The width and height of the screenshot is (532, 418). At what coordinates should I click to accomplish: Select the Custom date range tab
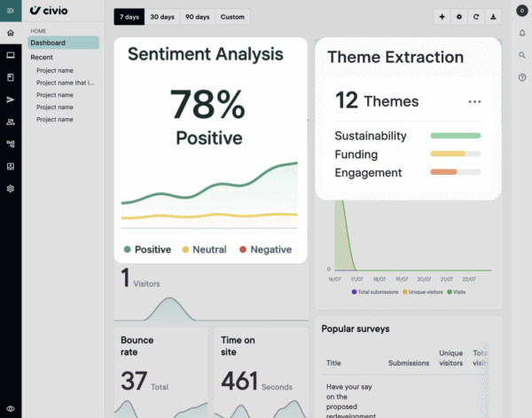(232, 17)
